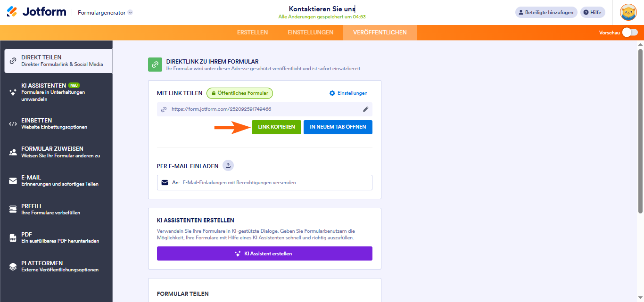The width and height of the screenshot is (644, 302).
Task: Click the Öffentliches Formular privacy badge
Action: 239,93
